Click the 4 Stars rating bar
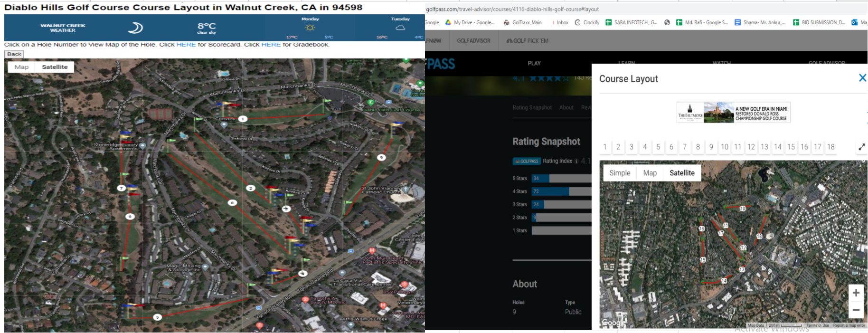The image size is (868, 333). [x=561, y=191]
